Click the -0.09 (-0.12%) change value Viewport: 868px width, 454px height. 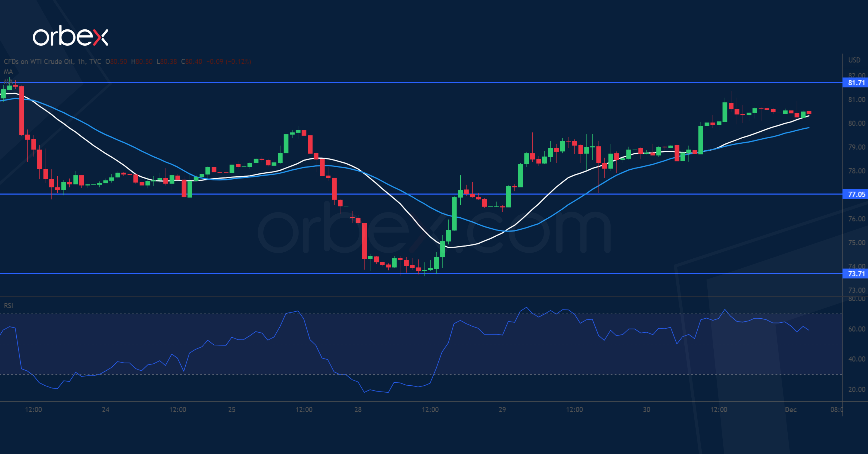point(228,61)
